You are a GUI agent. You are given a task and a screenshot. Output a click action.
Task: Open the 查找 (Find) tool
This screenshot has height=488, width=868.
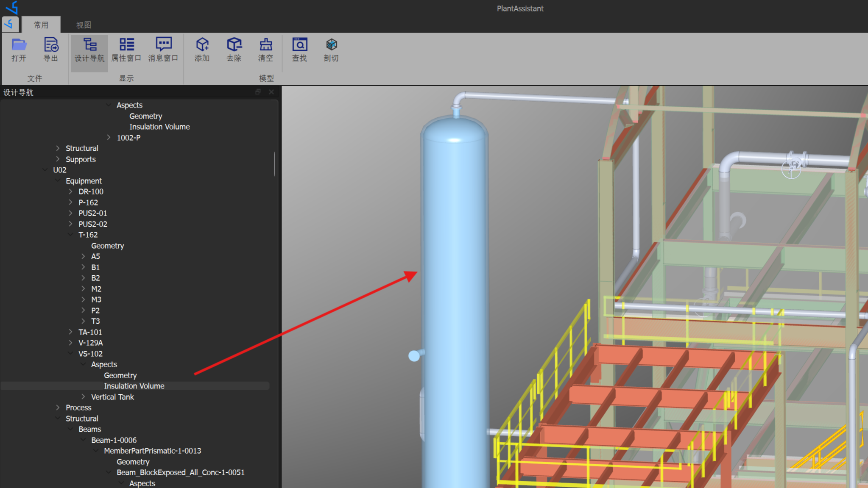tap(299, 50)
